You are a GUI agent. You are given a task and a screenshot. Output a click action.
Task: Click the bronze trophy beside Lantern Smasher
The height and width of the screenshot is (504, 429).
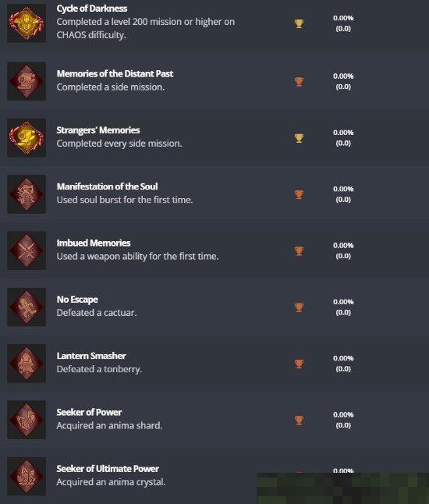(299, 364)
